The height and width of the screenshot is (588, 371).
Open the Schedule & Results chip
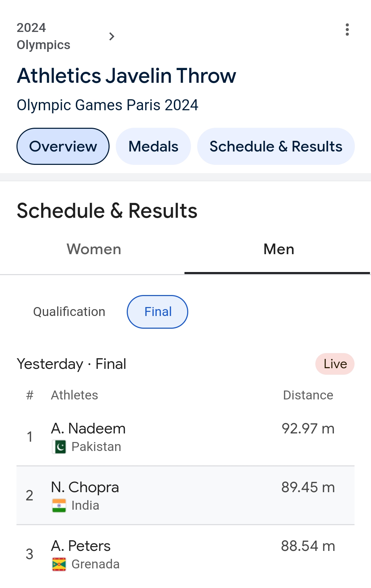pos(276,146)
